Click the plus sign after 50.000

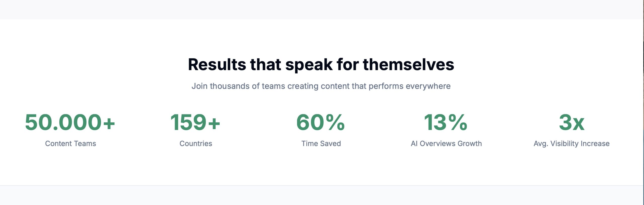coord(109,123)
